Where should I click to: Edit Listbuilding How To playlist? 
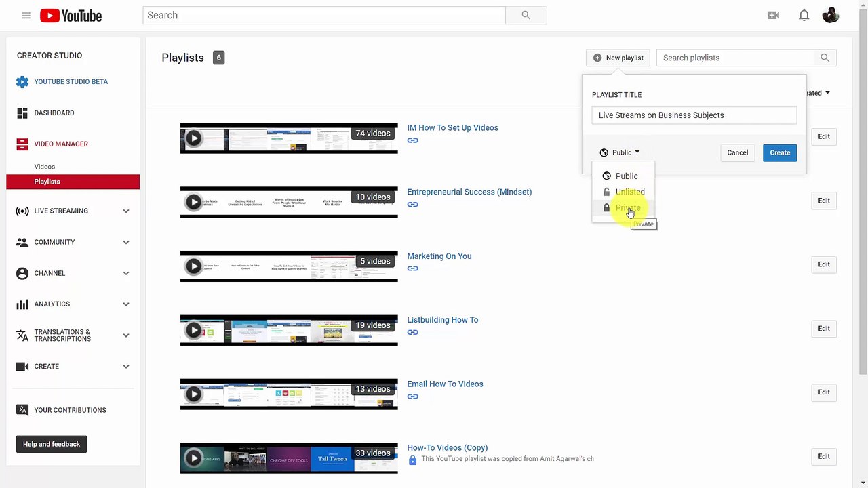(824, 329)
